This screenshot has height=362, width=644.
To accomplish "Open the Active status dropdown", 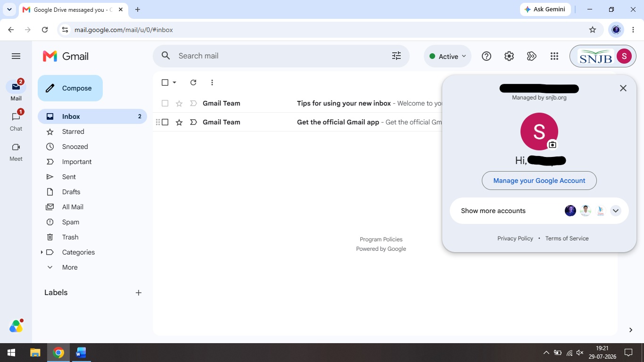I will click(447, 56).
